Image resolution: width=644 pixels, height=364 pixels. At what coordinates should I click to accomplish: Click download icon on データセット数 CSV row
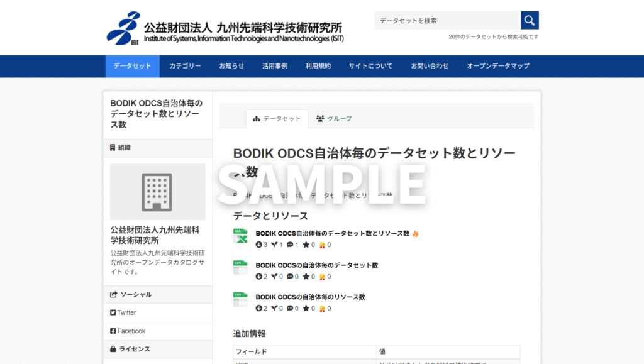click(x=258, y=276)
